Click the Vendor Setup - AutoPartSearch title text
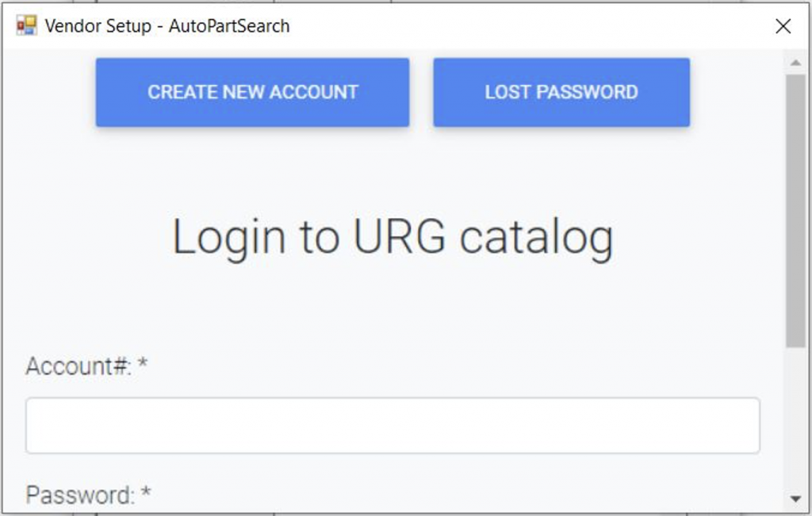812x516 pixels. click(167, 26)
